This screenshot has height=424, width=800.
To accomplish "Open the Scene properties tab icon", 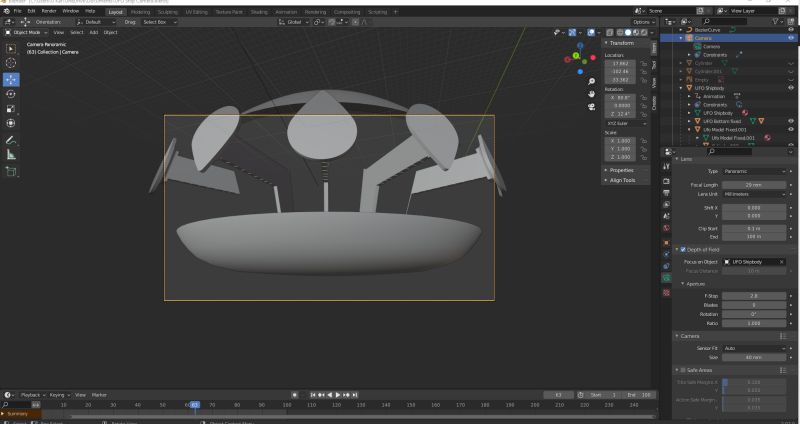I will tap(666, 216).
